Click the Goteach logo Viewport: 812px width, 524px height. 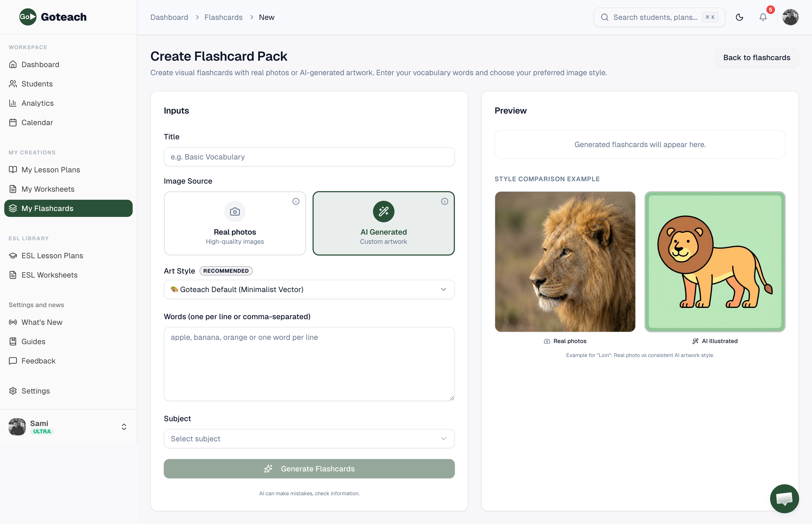(53, 17)
